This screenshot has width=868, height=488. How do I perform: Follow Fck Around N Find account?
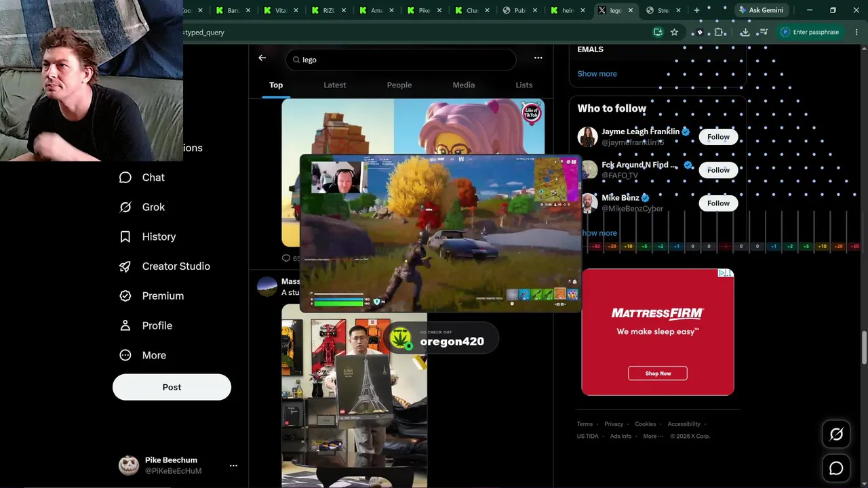(x=718, y=170)
